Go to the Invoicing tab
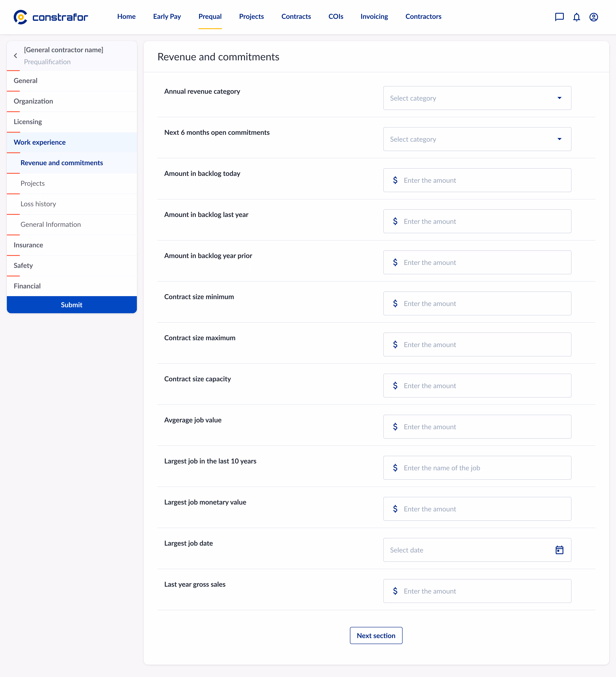This screenshot has height=677, width=616. (x=374, y=16)
